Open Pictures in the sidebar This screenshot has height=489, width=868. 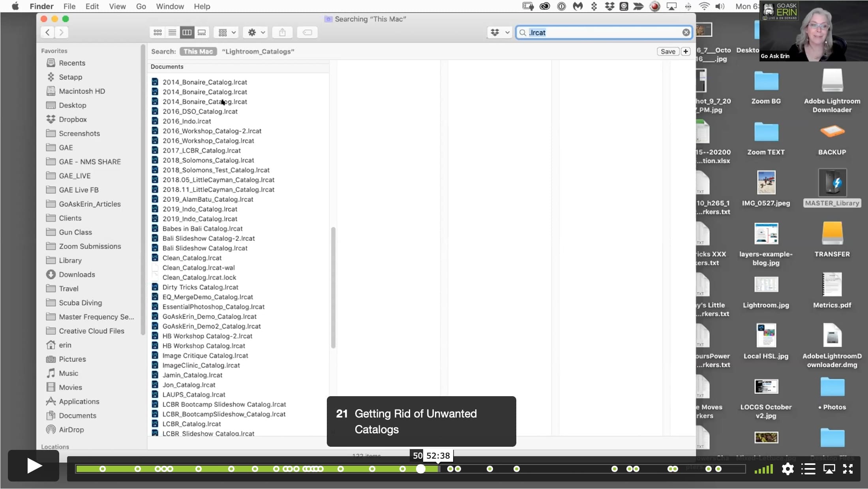coord(72,359)
